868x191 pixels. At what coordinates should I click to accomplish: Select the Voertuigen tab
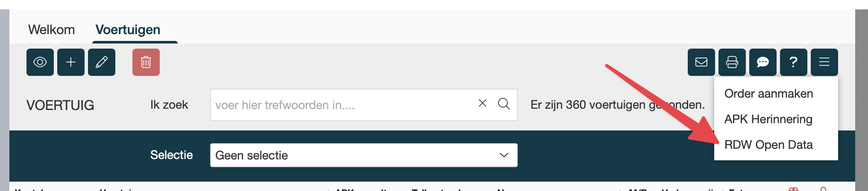pos(128,29)
